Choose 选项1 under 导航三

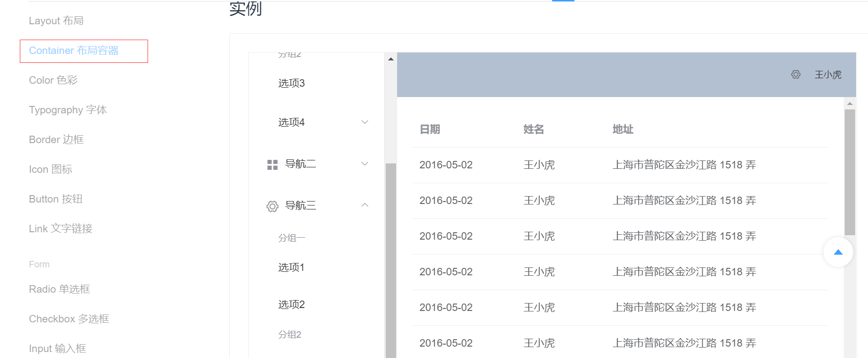pos(291,267)
